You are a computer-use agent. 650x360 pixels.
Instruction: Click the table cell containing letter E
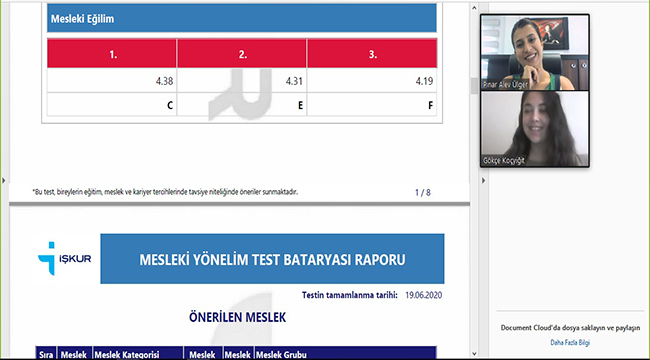pyautogui.click(x=242, y=105)
